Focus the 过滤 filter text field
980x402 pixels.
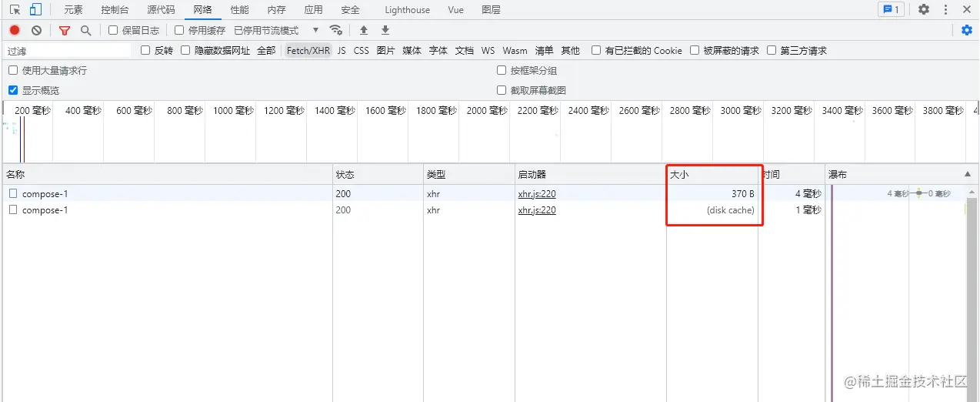(x=68, y=51)
